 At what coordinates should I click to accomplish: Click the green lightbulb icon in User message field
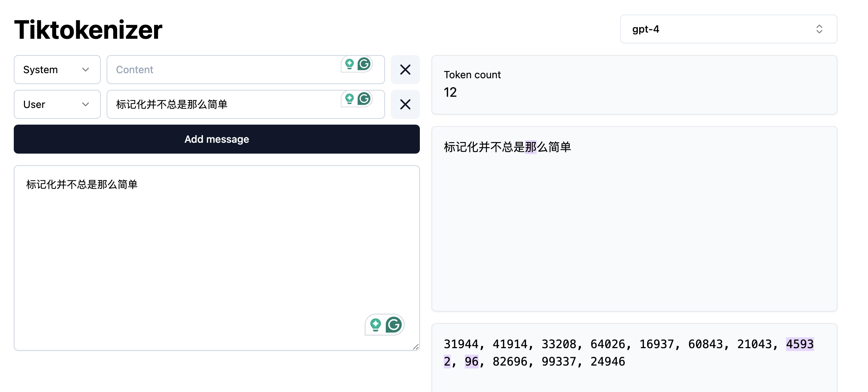pyautogui.click(x=350, y=99)
